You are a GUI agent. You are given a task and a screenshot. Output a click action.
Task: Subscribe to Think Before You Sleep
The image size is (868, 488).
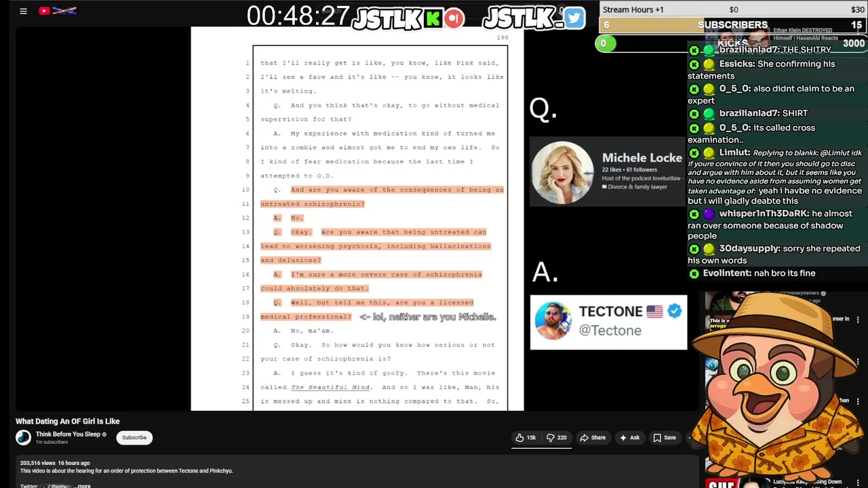pos(134,438)
